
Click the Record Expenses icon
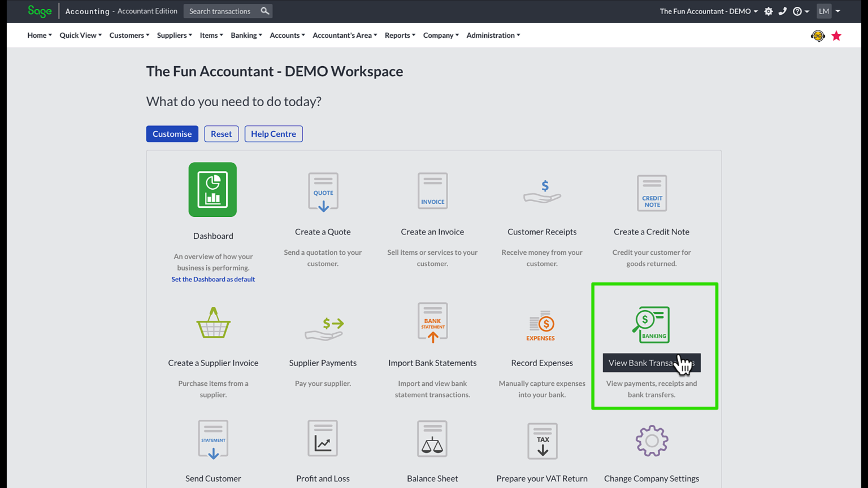pyautogui.click(x=541, y=325)
